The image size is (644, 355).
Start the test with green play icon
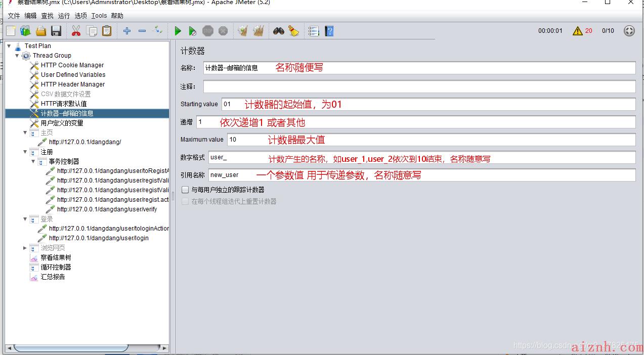pos(178,31)
